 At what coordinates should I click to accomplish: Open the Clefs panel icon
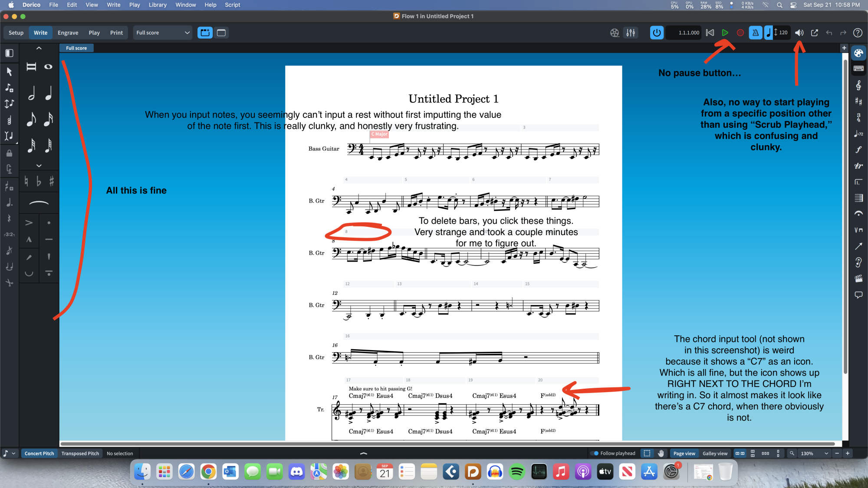coord(858,85)
